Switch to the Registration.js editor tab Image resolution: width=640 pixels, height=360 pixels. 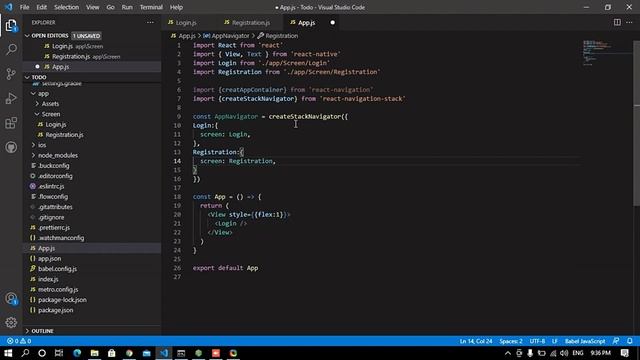click(x=251, y=22)
